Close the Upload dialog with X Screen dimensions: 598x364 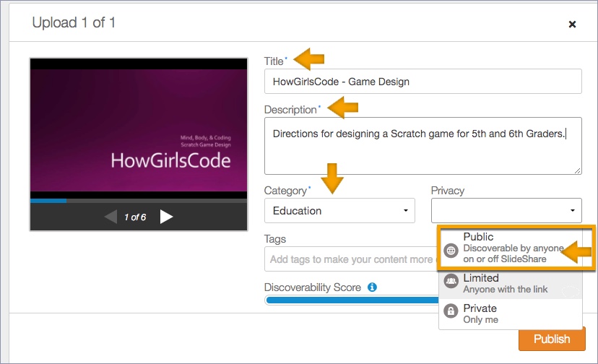pyautogui.click(x=572, y=24)
